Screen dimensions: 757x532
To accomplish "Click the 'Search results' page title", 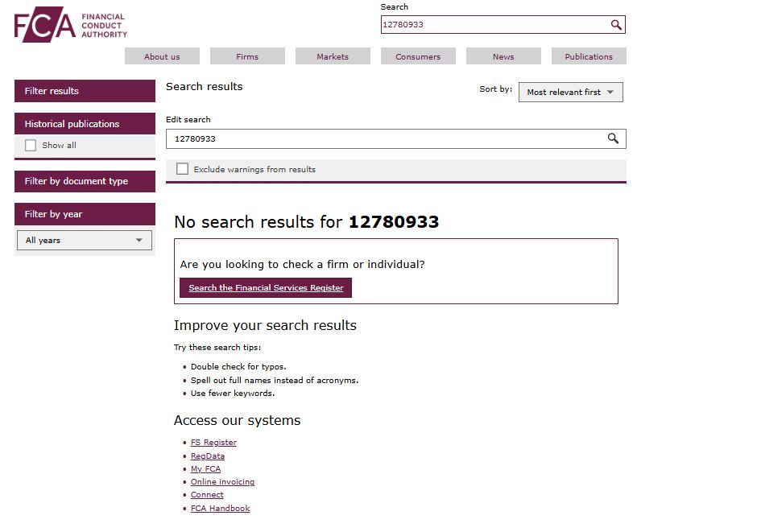I will (205, 87).
